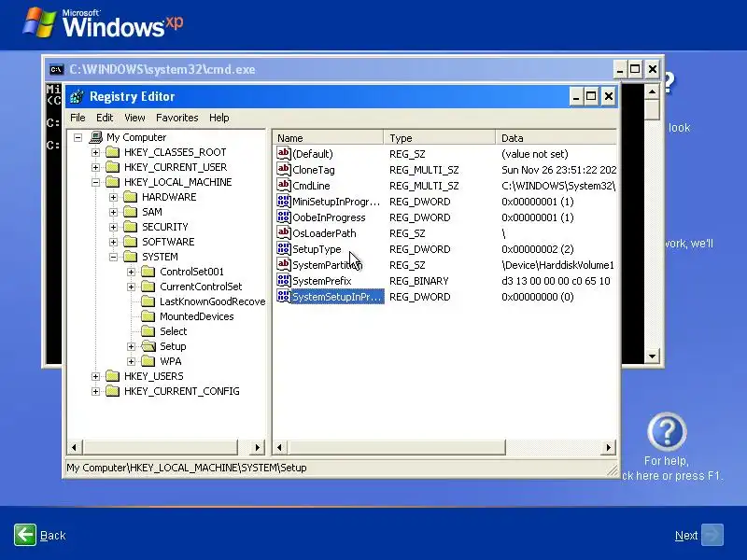This screenshot has height=560, width=747.
Task: Click the CurrentControlSet folder icon
Action: (x=148, y=287)
